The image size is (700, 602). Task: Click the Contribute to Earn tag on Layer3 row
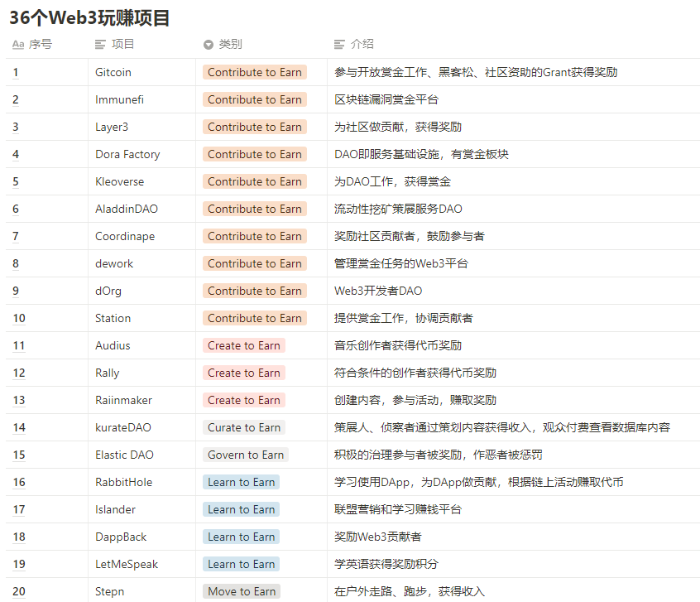254,127
